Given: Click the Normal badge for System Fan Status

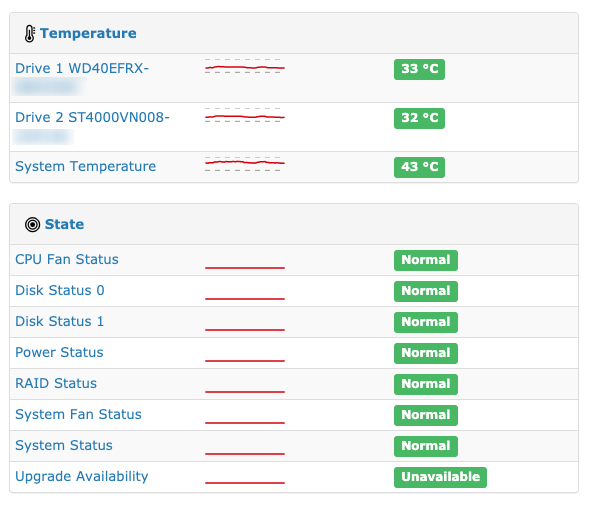Looking at the screenshot, I should 426,415.
